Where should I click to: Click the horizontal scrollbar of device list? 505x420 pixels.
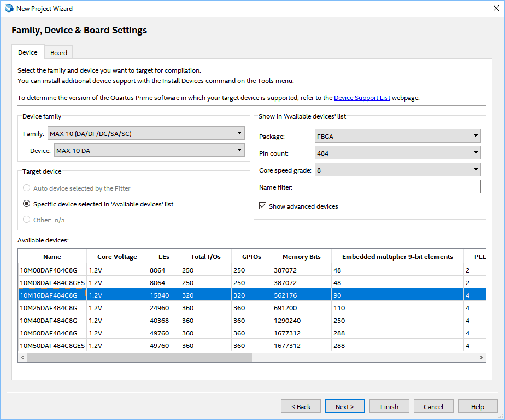pos(139,357)
